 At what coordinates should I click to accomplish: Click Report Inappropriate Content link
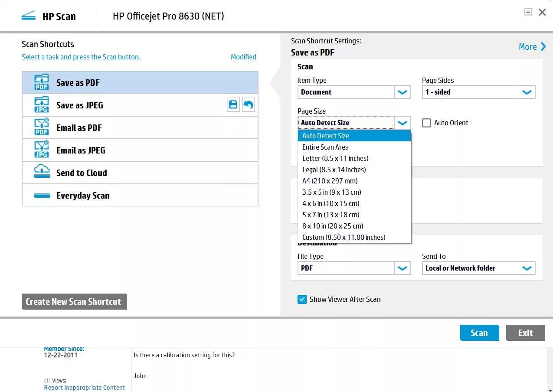(x=85, y=388)
